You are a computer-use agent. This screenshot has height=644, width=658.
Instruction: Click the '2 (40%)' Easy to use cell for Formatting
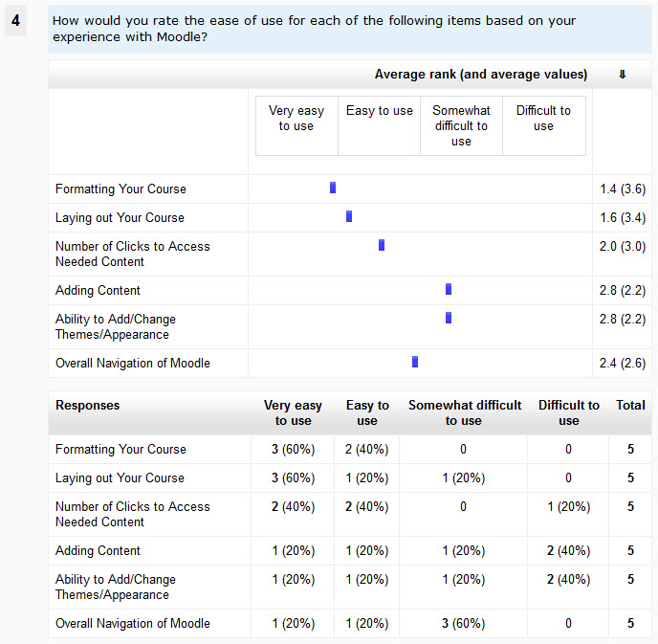pos(367,449)
